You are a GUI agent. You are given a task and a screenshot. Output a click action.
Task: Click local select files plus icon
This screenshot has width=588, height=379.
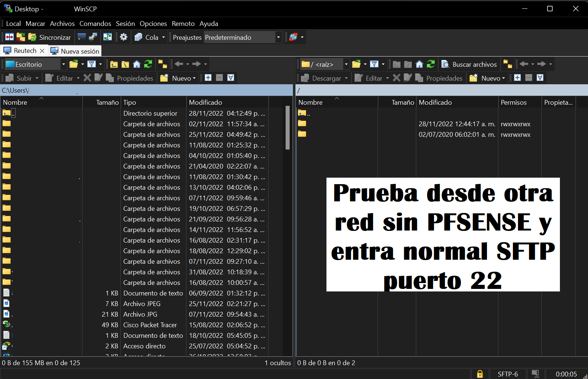click(x=208, y=78)
